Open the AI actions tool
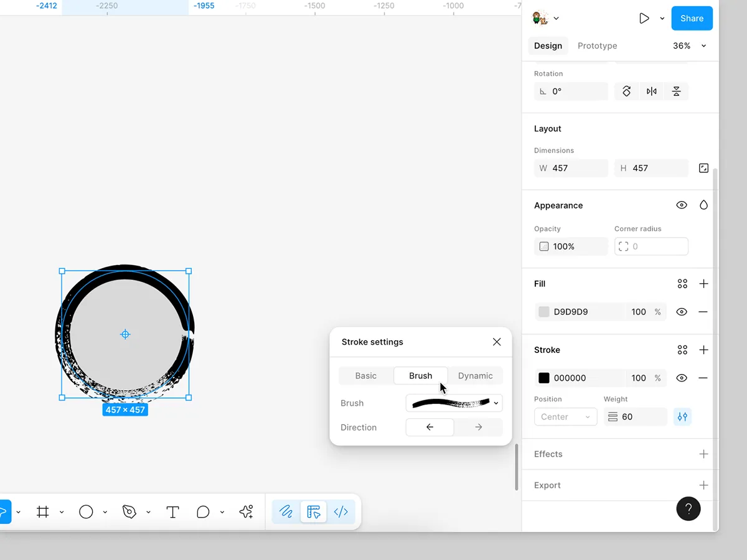Image resolution: width=747 pixels, height=560 pixels. [246, 512]
